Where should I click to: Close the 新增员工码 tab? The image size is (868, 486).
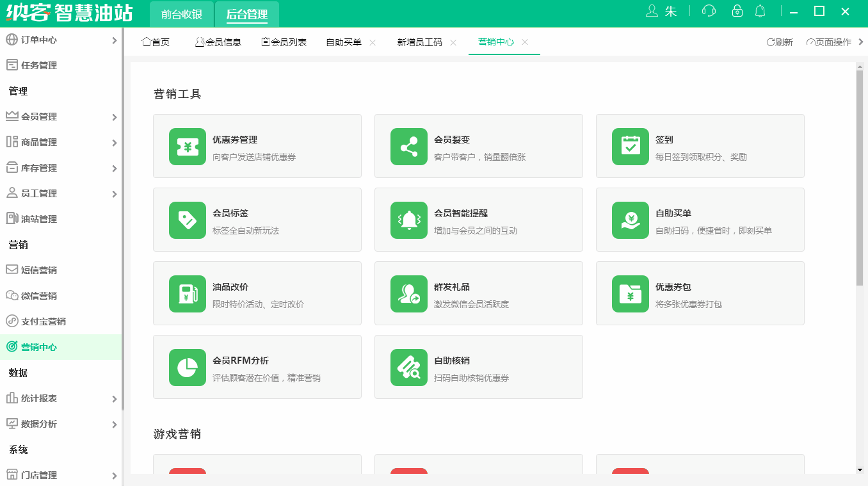point(453,42)
